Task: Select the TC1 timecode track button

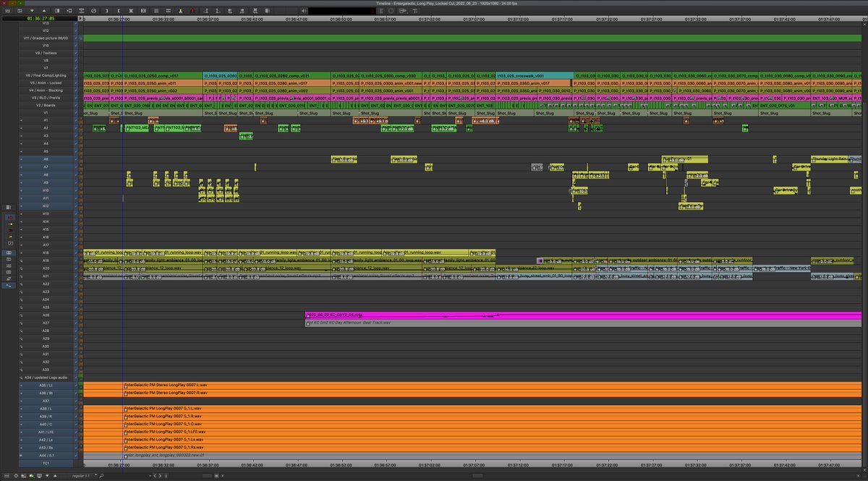Action: pyautogui.click(x=46, y=463)
